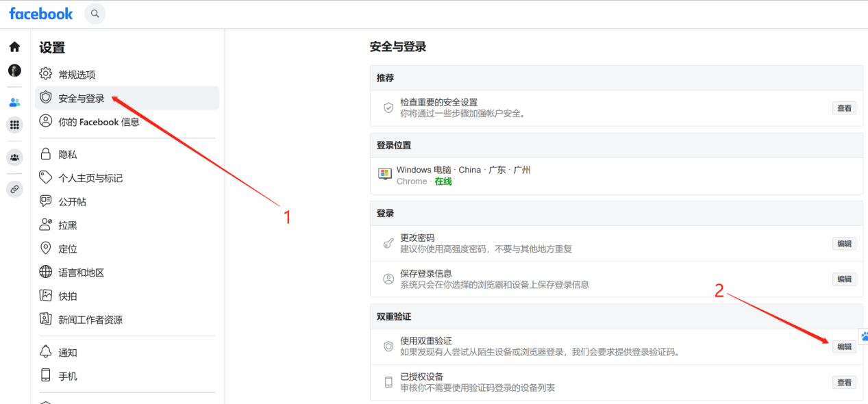This screenshot has width=868, height=404.
Task: Open 语言和地区 settings
Action: click(81, 273)
